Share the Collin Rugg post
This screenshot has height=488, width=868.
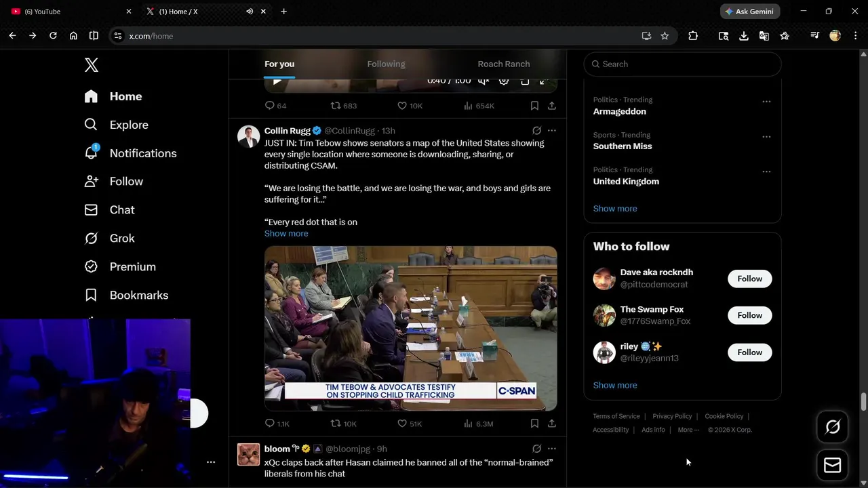552,424
